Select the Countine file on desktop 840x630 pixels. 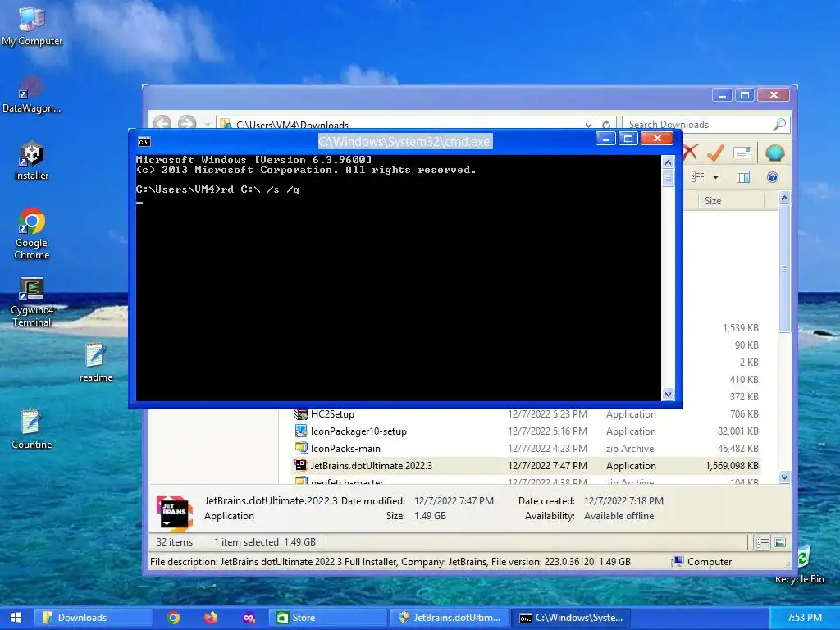tap(32, 430)
